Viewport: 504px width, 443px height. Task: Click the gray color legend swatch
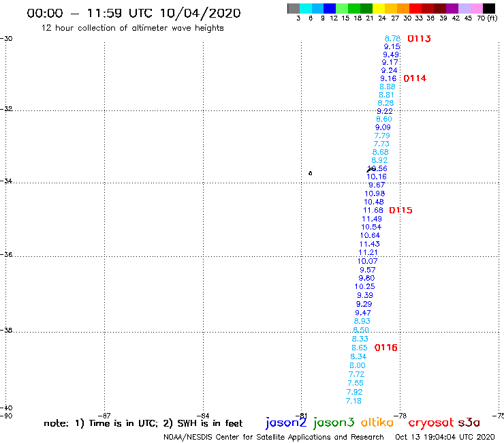(294, 8)
